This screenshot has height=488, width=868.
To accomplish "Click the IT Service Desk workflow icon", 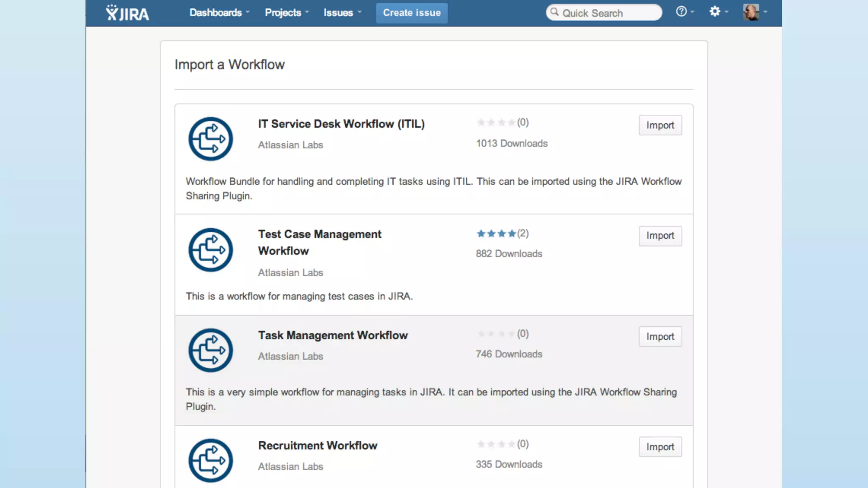I will [211, 139].
